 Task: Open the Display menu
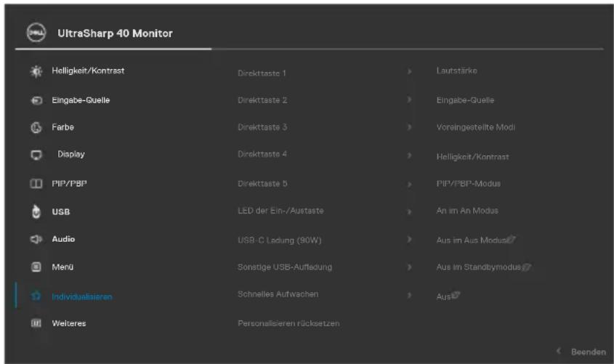coord(71,154)
